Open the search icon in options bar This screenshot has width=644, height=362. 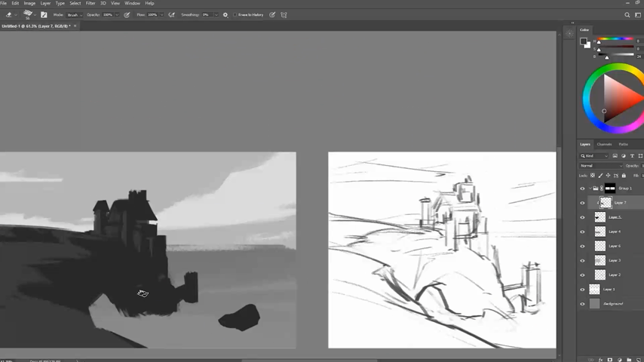click(x=627, y=15)
